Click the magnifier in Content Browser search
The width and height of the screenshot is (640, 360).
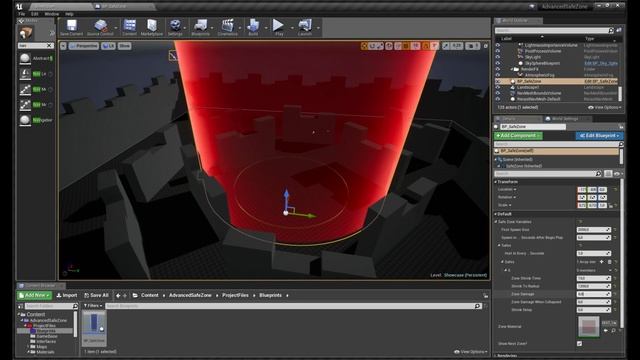478,306
